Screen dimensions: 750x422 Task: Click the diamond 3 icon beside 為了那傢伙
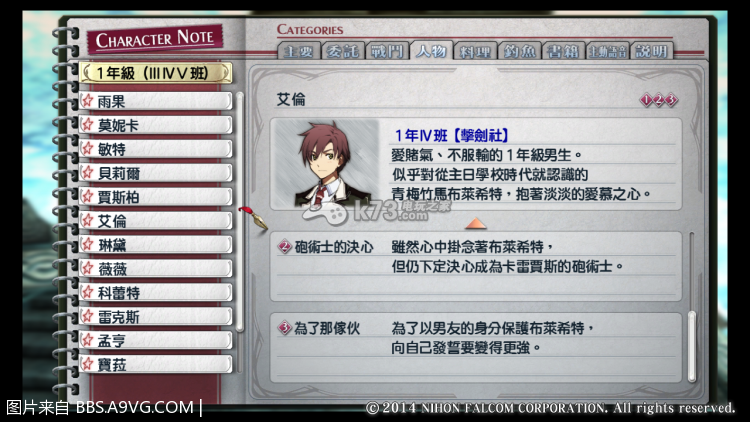[285, 328]
